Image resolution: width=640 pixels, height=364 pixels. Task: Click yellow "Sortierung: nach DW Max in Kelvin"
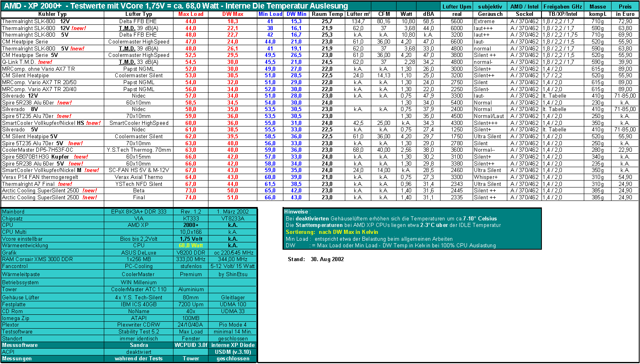(x=332, y=232)
